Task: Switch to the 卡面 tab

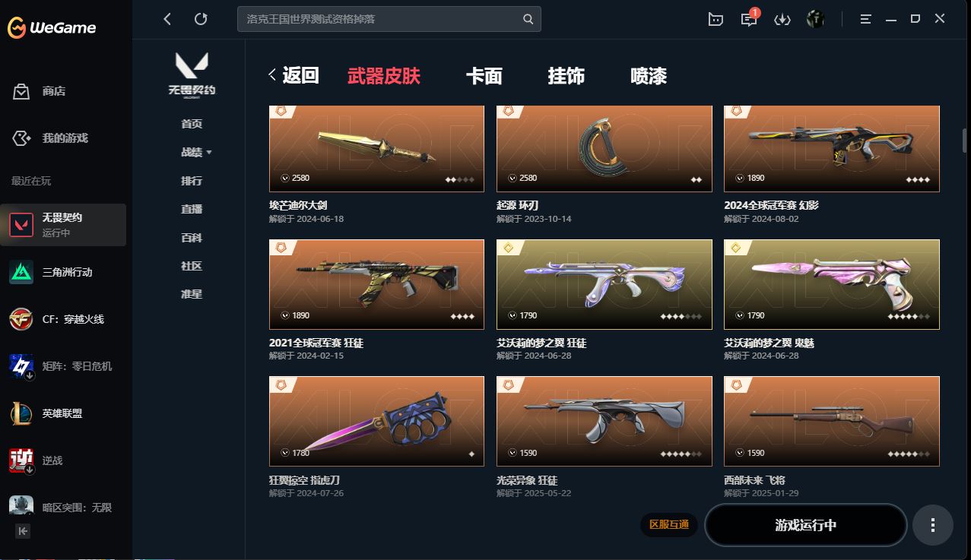Action: [x=484, y=76]
